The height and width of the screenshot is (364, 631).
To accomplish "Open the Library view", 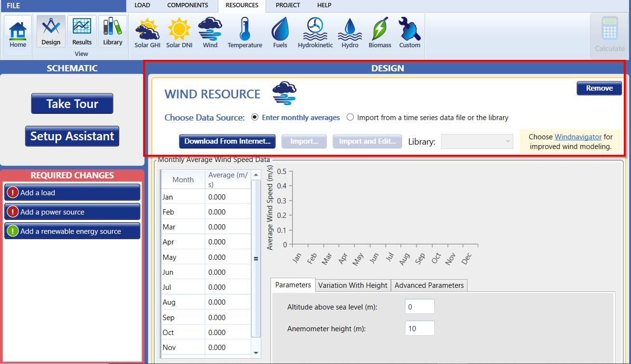I will (112, 31).
